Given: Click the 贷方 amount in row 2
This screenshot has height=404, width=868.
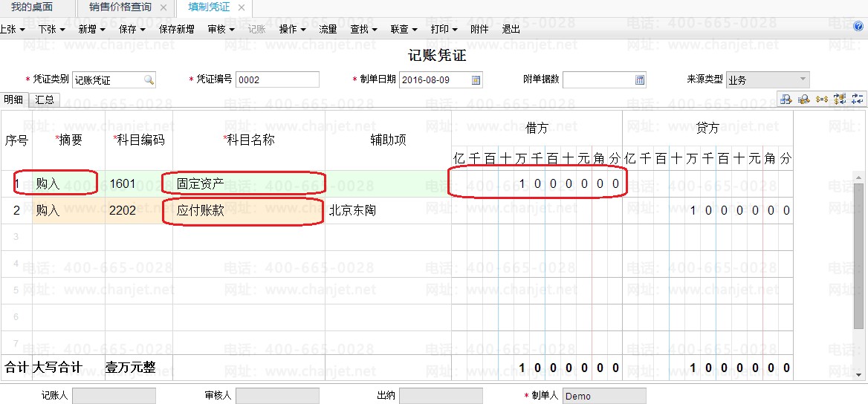Looking at the screenshot, I should pyautogui.click(x=708, y=210).
